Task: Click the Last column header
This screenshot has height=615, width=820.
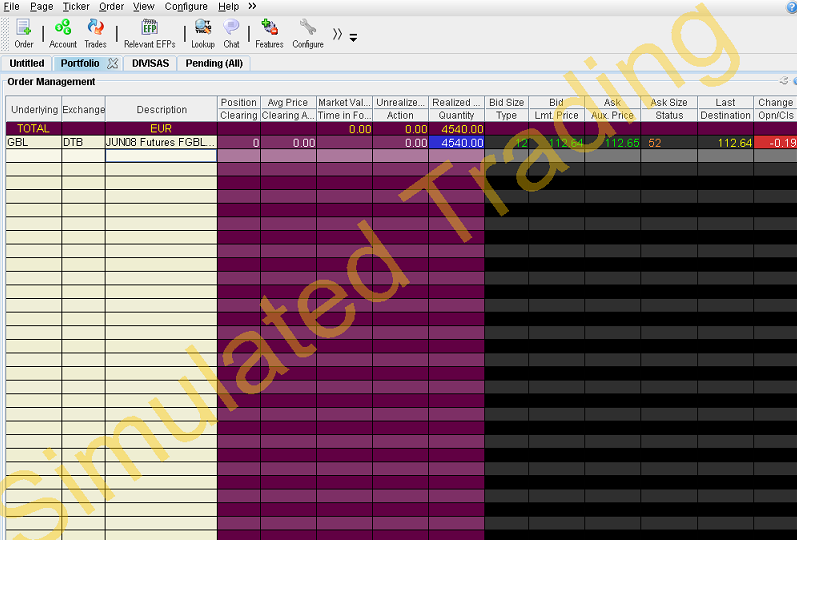Action: click(x=725, y=102)
